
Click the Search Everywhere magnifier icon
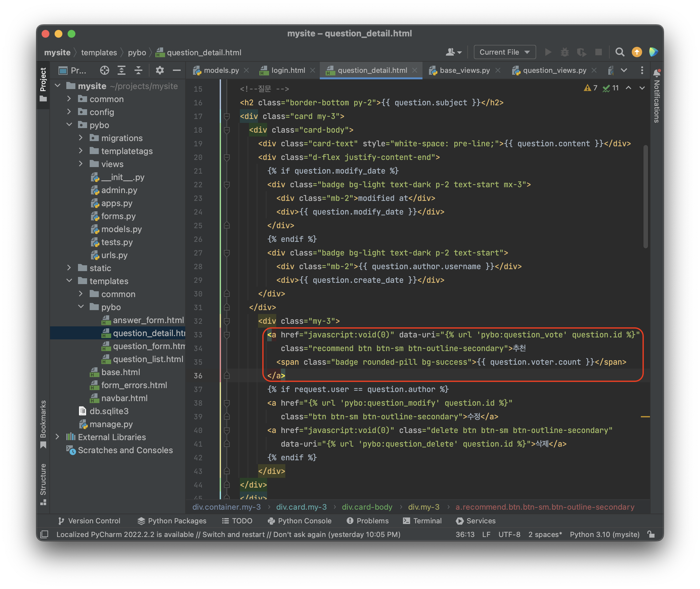click(619, 52)
